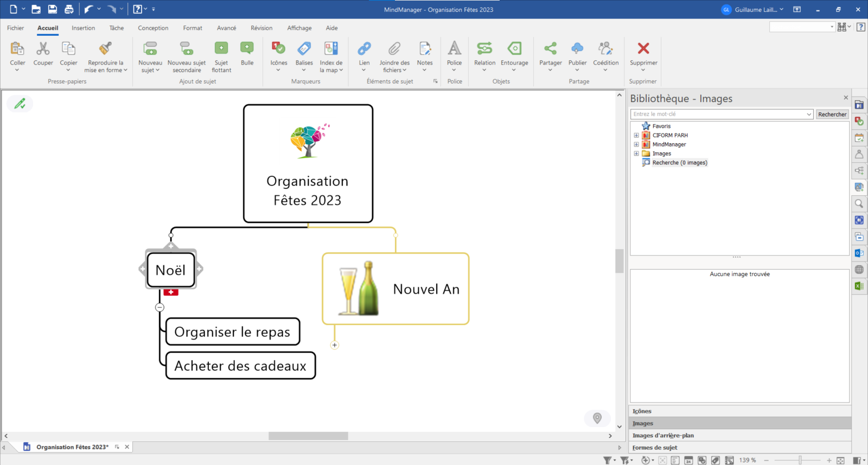Open the Insertion ribbon tab
868x465 pixels.
83,28
